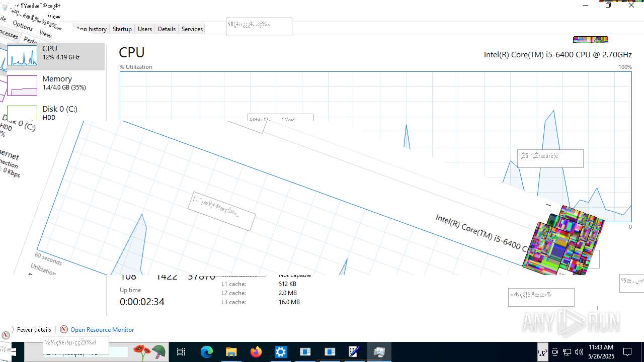
Task: Click the '1.4/4.0 GB (35%)' memory reading
Action: pyautogui.click(x=64, y=87)
